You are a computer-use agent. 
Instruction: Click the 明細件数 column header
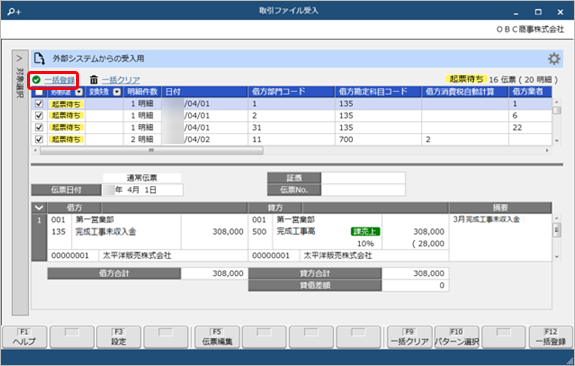(x=142, y=92)
